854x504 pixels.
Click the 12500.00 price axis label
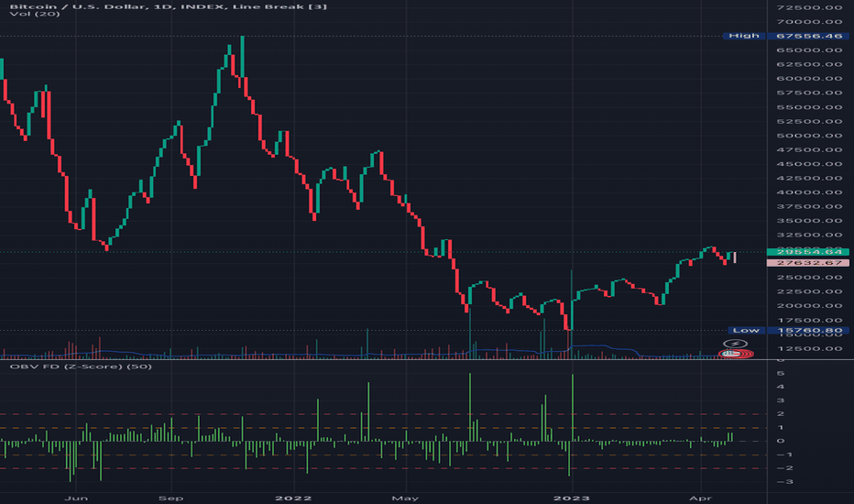tap(809, 349)
